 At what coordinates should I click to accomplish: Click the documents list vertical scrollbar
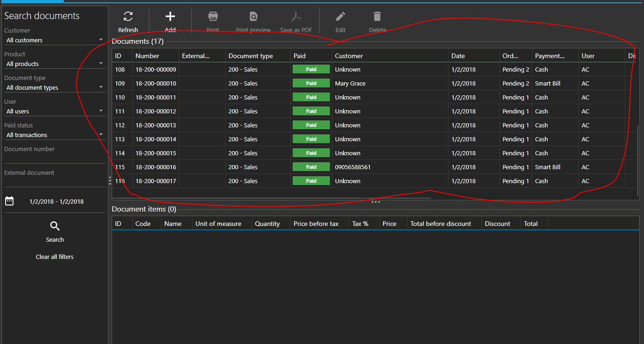[x=637, y=158]
